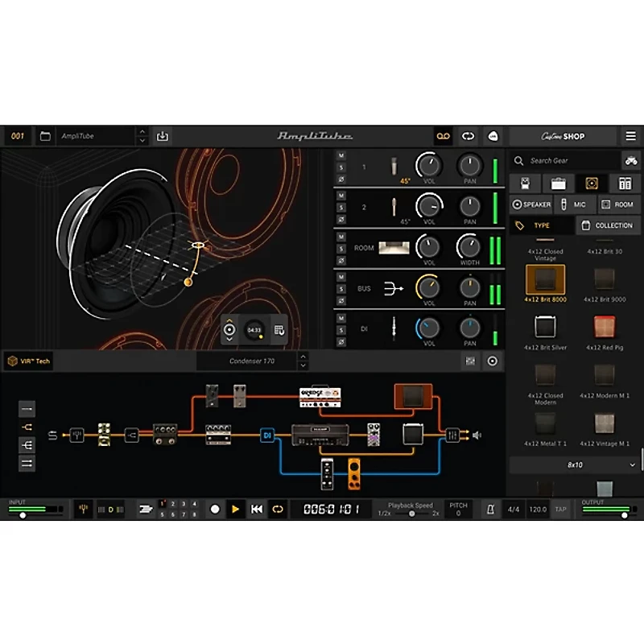The image size is (644, 644).
Task: Mute mic channel 1 in the mixer
Action: 341,155
